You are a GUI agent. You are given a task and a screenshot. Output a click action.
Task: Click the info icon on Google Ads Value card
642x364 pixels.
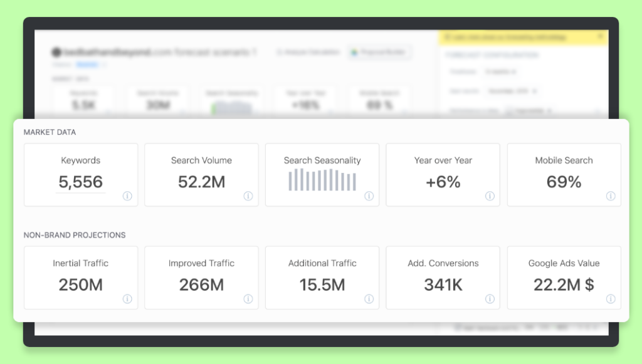click(x=610, y=299)
